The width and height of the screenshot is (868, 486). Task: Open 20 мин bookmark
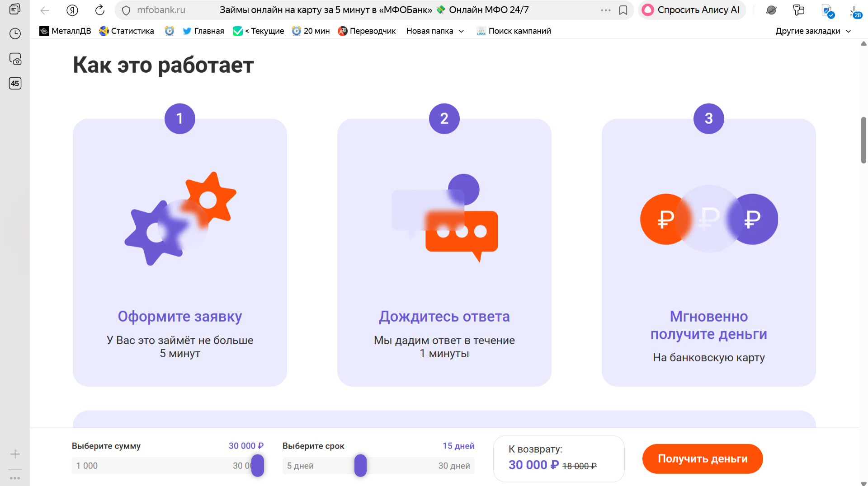click(x=311, y=31)
